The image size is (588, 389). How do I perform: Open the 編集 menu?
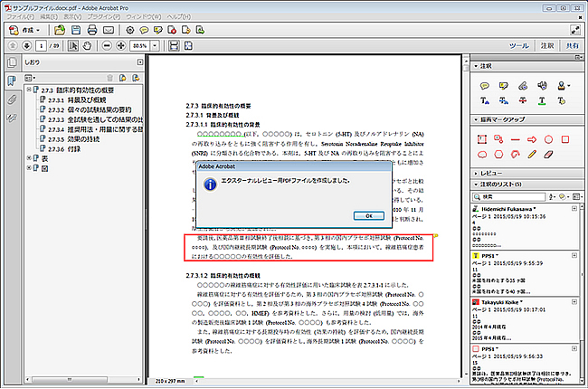pyautogui.click(x=49, y=17)
